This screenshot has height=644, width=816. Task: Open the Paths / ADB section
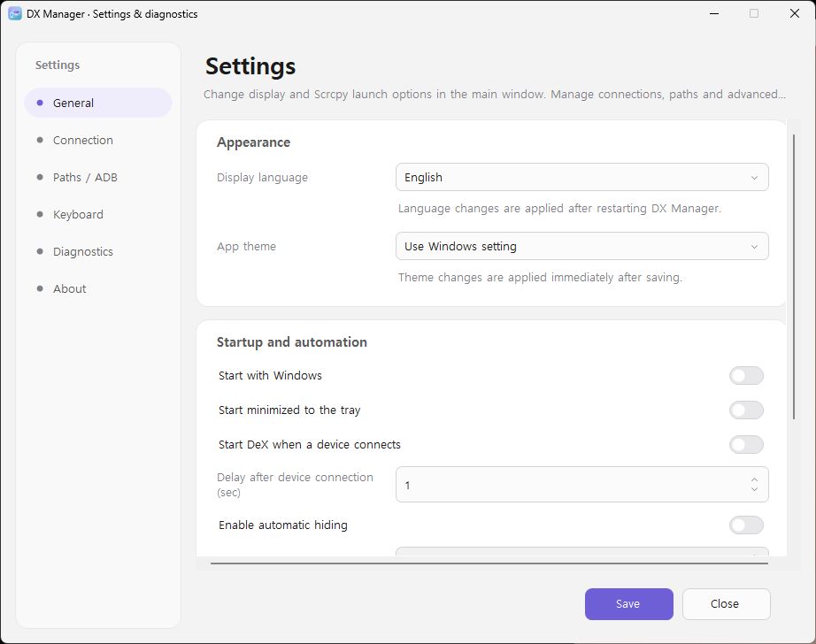point(98,178)
